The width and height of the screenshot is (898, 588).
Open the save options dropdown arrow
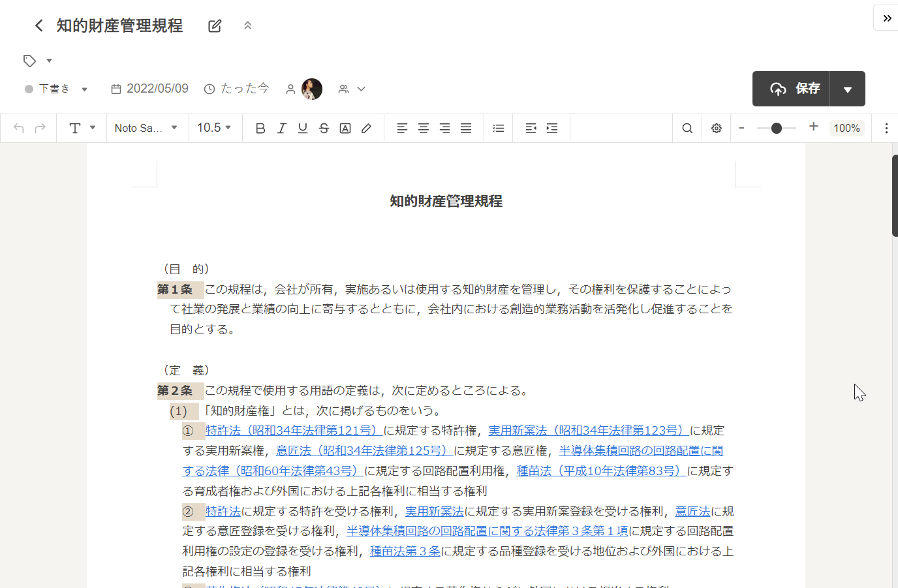tap(847, 89)
